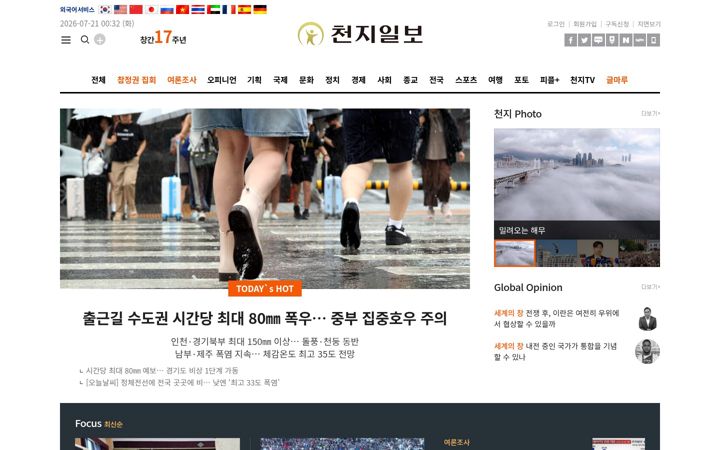Open the 경제 menu item
The image size is (720, 450).
pyautogui.click(x=359, y=80)
